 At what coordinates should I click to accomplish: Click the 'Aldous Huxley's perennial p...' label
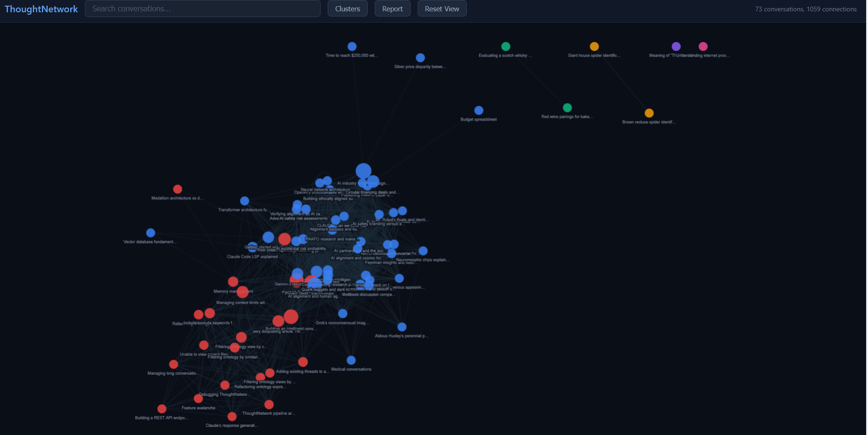click(402, 336)
